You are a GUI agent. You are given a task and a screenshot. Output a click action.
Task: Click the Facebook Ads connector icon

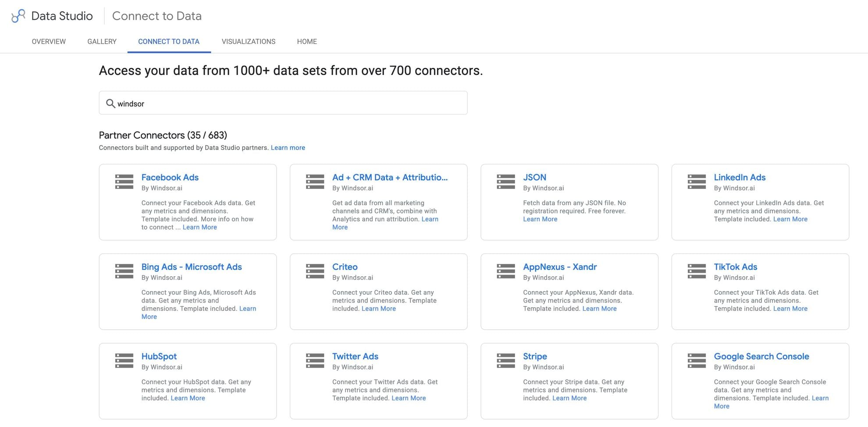pos(124,181)
